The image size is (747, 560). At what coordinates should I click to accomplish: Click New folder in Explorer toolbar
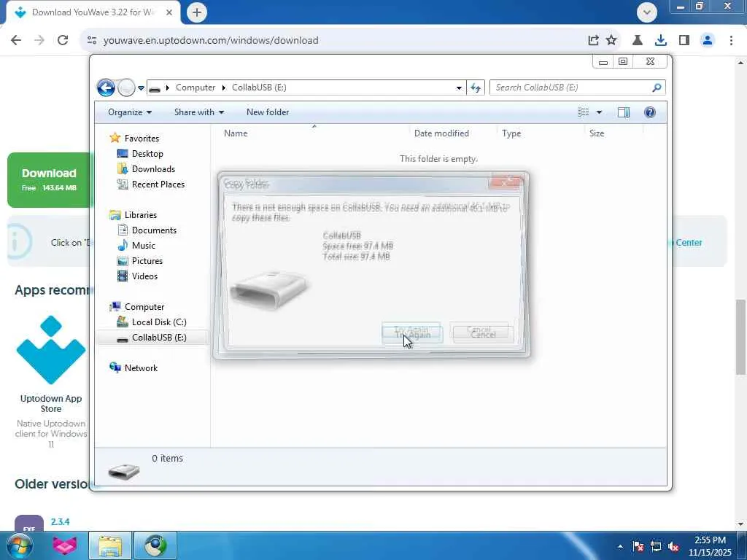tap(267, 112)
